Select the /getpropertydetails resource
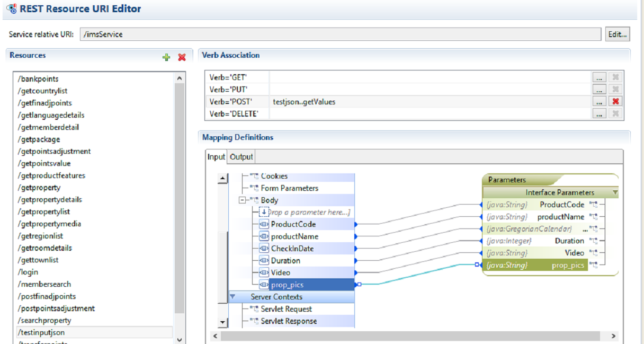 tap(50, 200)
